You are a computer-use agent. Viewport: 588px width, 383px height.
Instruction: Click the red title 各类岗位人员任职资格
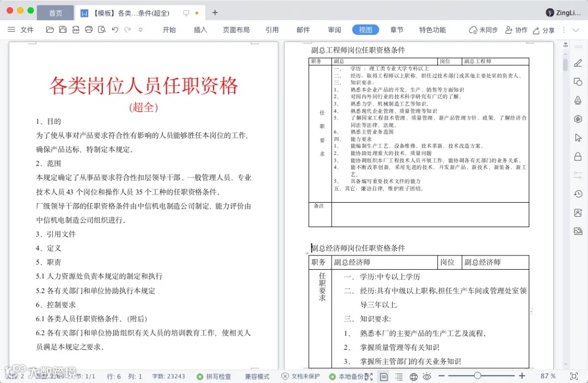pos(144,86)
